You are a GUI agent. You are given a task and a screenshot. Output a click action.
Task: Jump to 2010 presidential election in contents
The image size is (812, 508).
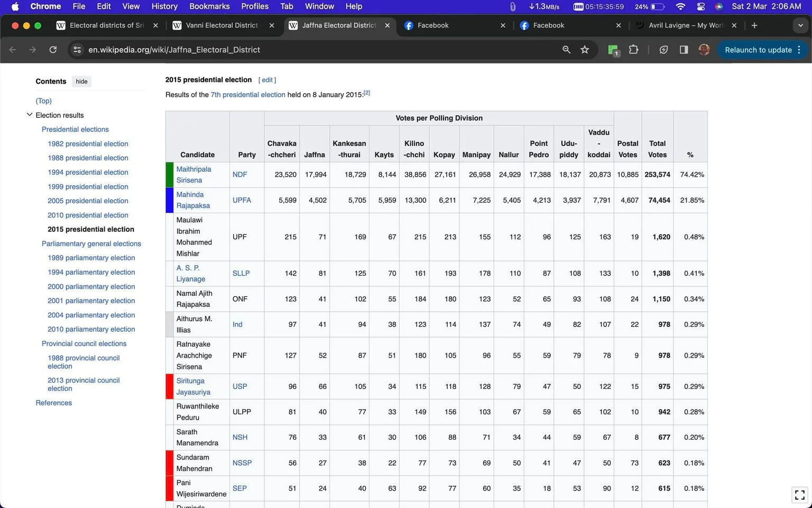(x=88, y=215)
